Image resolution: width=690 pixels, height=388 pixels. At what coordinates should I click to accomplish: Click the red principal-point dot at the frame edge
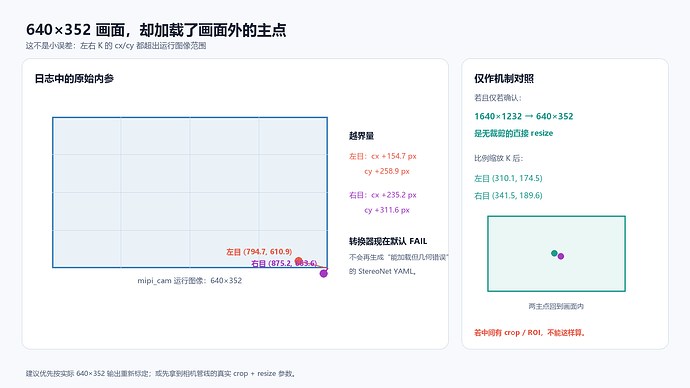299,261
